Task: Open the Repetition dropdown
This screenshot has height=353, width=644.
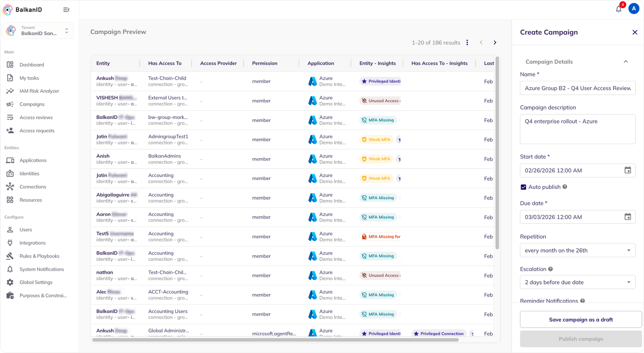Action: (x=577, y=250)
